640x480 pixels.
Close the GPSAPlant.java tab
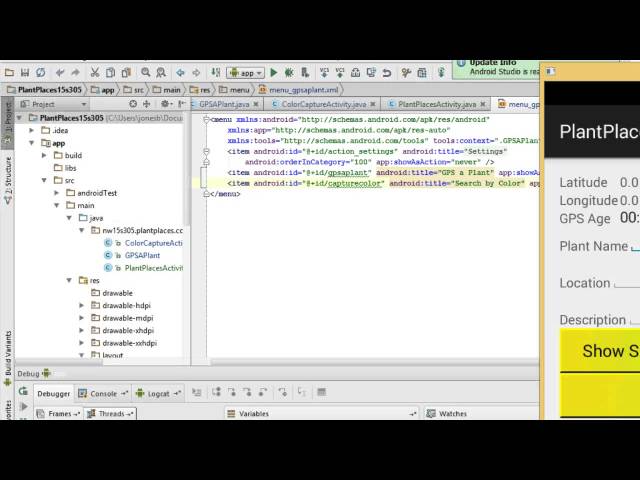256,104
